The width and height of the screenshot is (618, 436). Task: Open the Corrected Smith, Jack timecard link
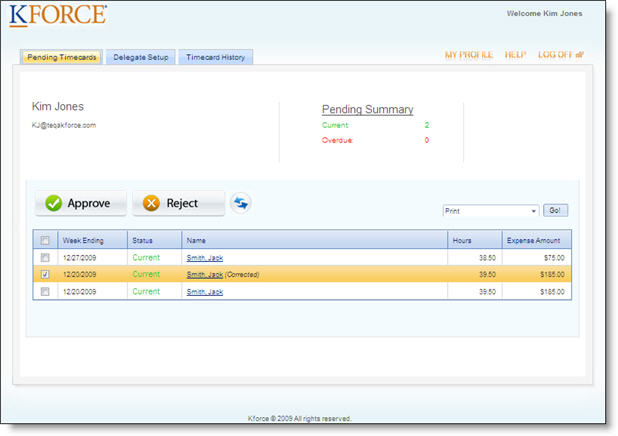[x=205, y=275]
